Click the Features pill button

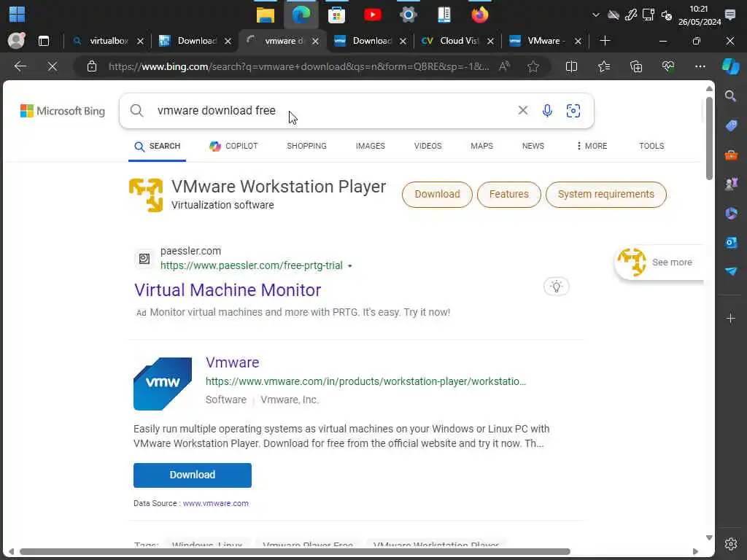coord(508,194)
